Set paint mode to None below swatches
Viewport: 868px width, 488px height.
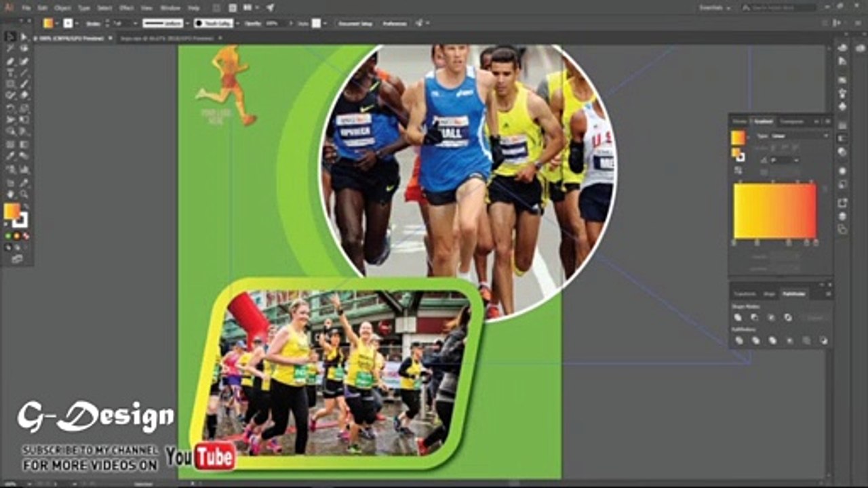pos(26,236)
